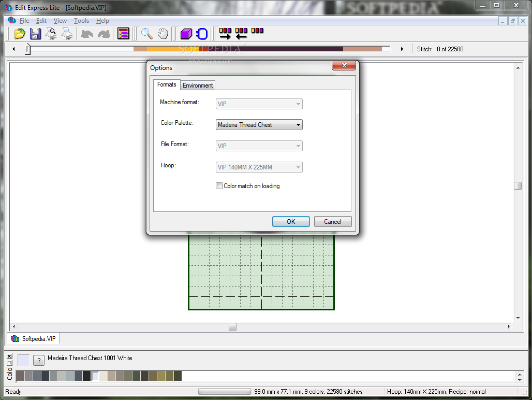Viewport: 532px width, 400px height.
Task: Undock the color panel with the small square icon
Action: tap(9, 363)
